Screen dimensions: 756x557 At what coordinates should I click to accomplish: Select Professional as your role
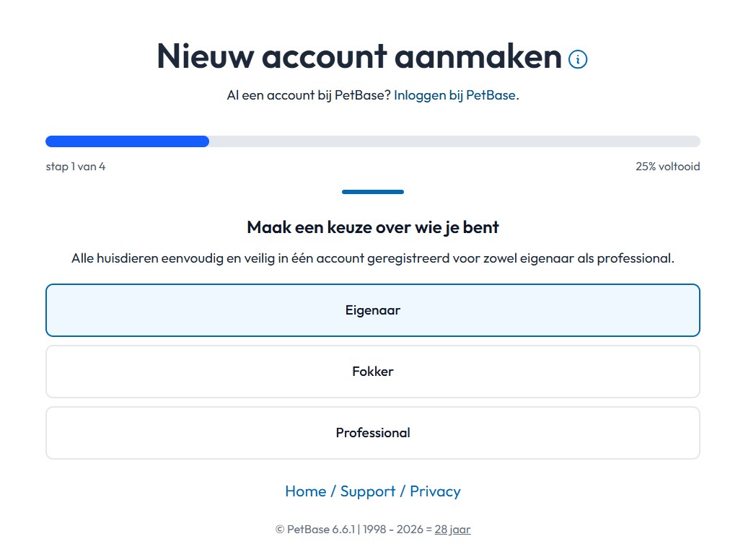pos(372,433)
